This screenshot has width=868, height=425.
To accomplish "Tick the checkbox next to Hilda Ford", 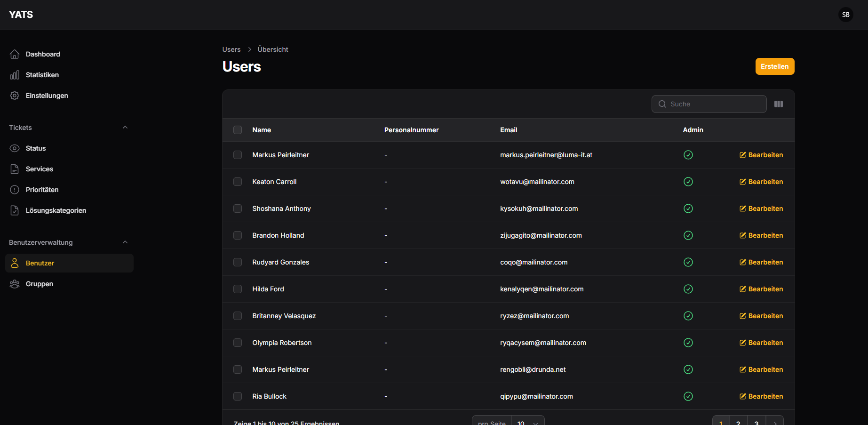I will (238, 289).
